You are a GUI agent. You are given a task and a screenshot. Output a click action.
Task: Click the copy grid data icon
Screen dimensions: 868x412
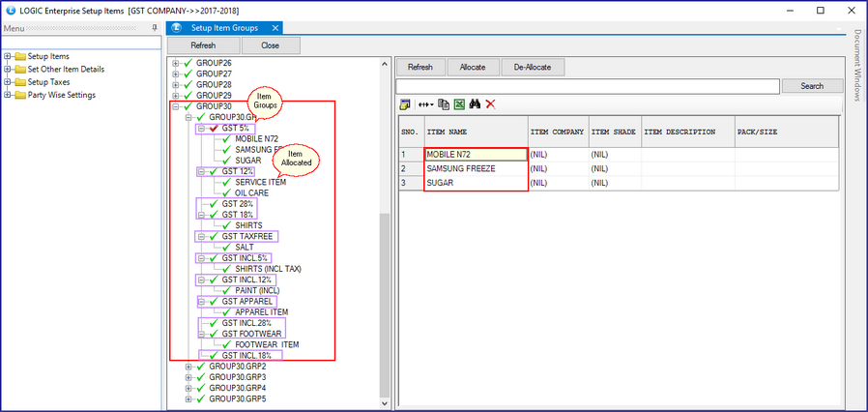(x=444, y=104)
